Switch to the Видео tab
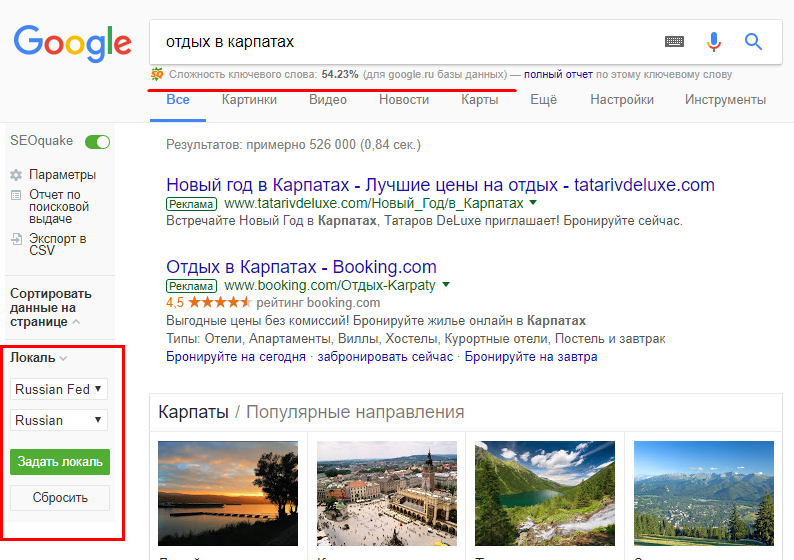The width and height of the screenshot is (794, 560). (x=328, y=100)
